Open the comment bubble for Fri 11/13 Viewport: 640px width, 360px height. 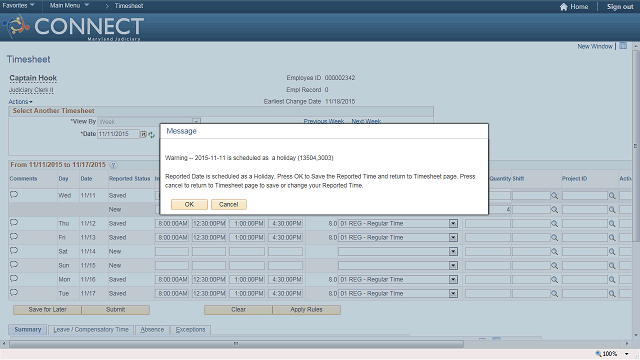(x=14, y=236)
